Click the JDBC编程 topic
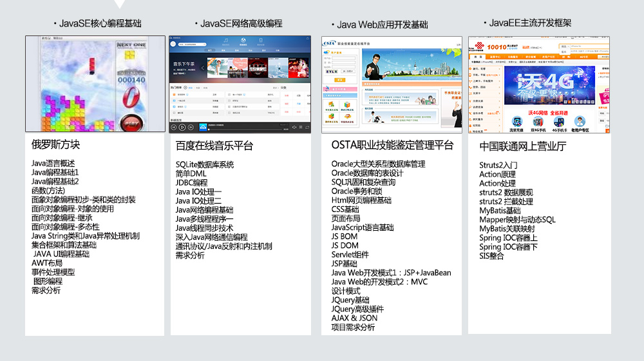The image size is (644, 361). (x=192, y=182)
